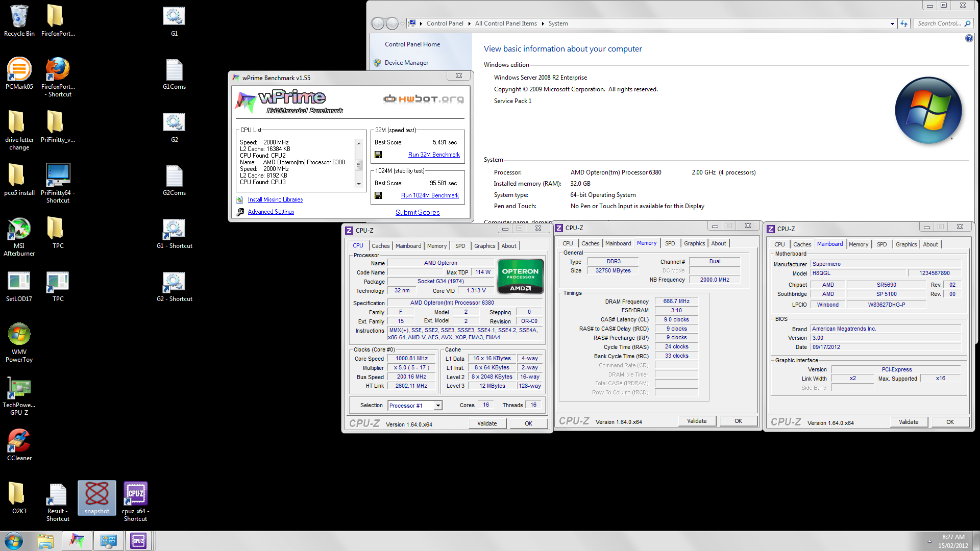
Task: Launch FirefoxPortable Shortcut icon on desktop
Action: [x=58, y=77]
